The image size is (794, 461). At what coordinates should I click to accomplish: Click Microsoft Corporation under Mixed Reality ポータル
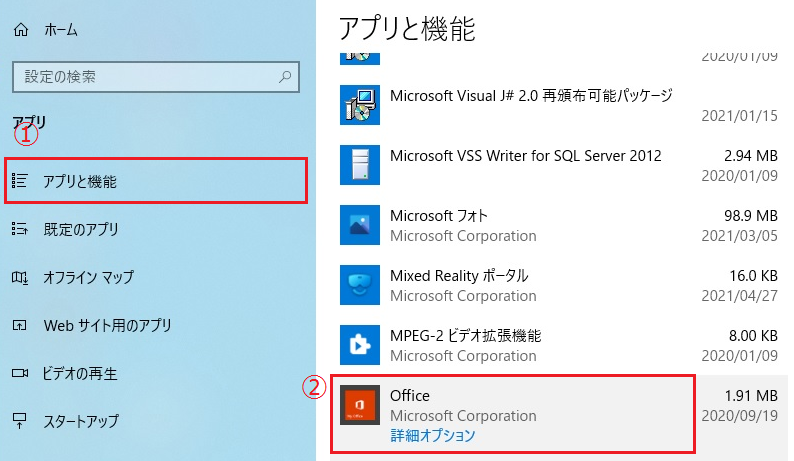tap(463, 296)
